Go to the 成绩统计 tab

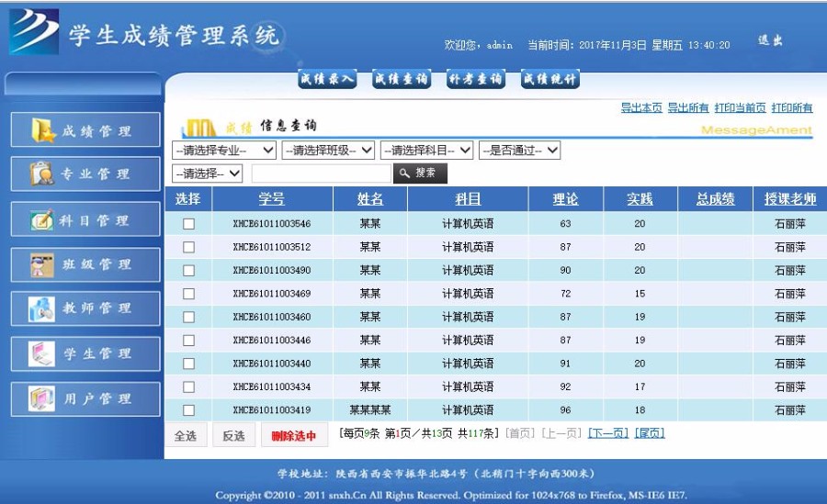550,79
